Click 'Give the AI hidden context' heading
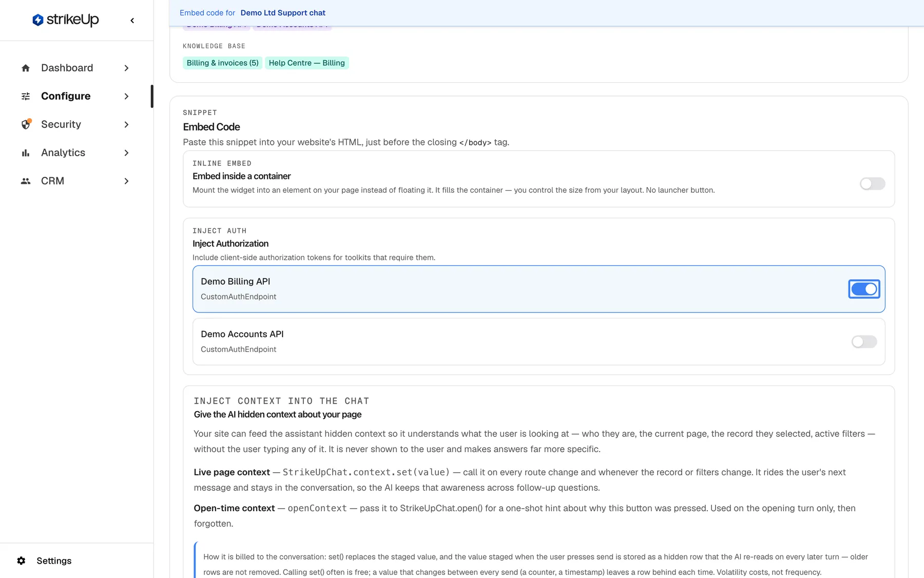924x578 pixels. 278,415
